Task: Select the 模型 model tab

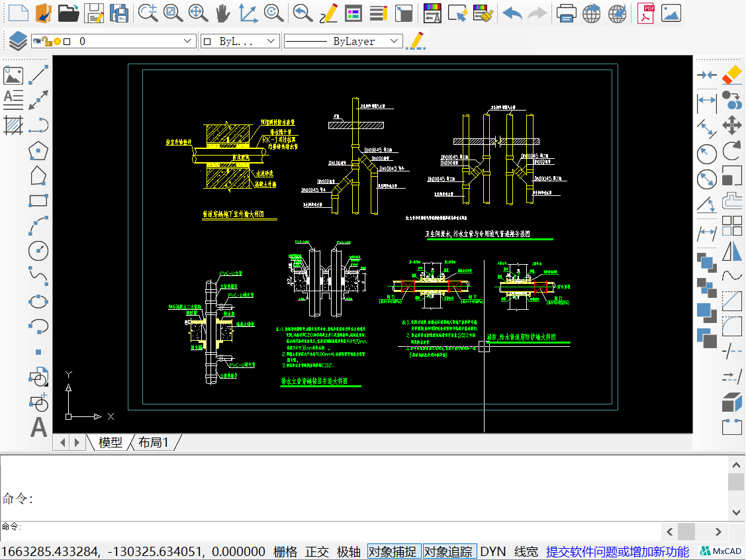Action: [x=110, y=443]
